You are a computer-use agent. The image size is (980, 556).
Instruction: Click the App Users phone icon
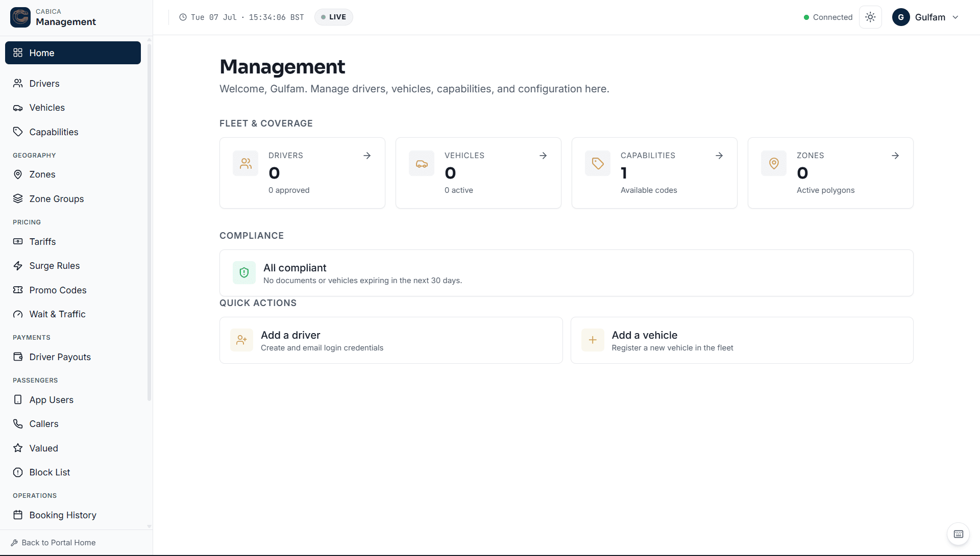pyautogui.click(x=18, y=399)
